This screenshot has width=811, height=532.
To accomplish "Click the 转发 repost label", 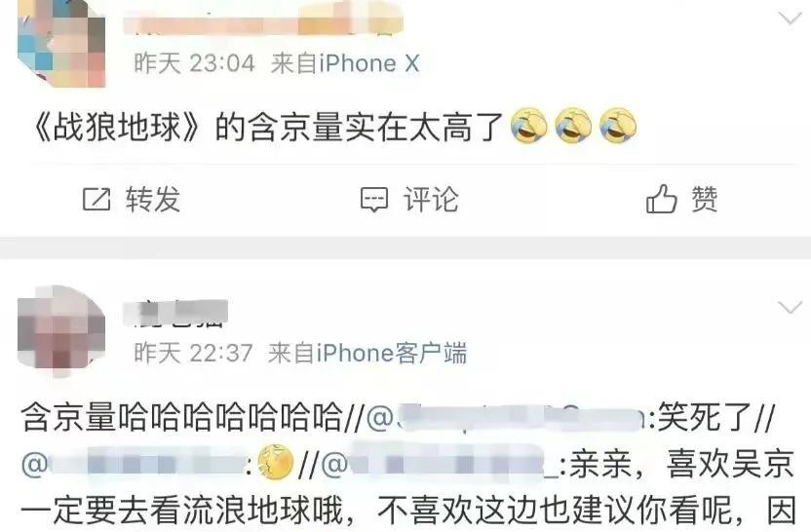I will 153,199.
